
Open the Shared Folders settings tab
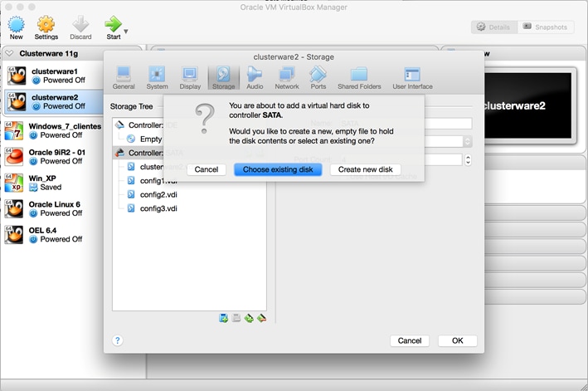359,78
